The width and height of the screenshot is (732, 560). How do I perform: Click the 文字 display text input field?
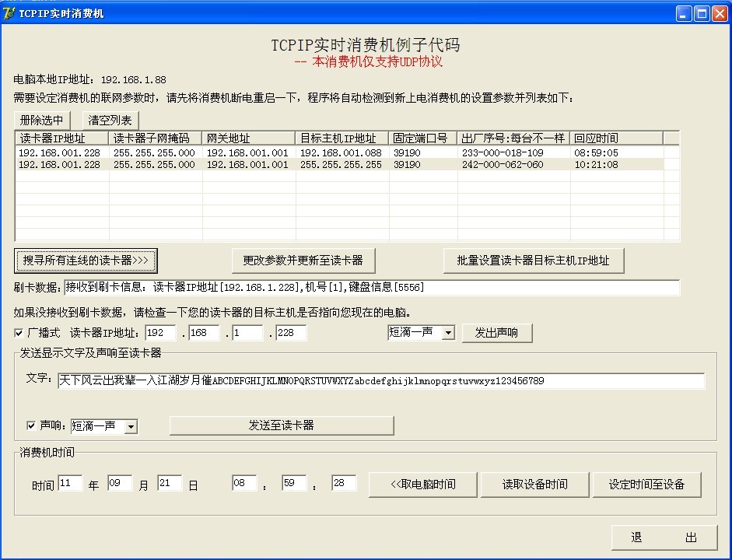click(x=381, y=381)
